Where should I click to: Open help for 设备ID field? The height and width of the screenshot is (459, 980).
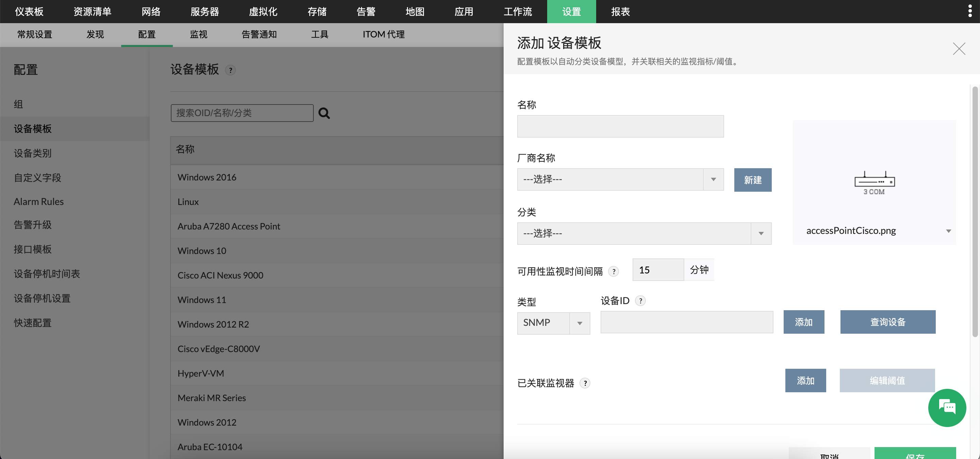(x=640, y=301)
